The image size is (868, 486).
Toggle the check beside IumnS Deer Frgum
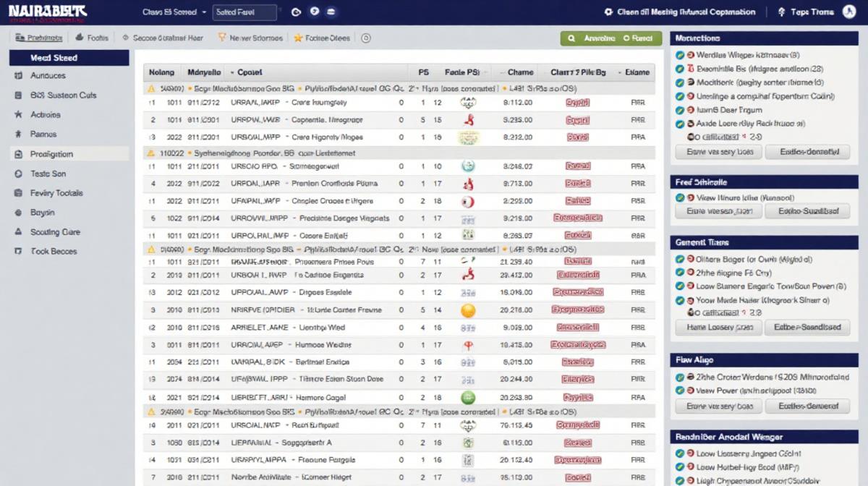(679, 110)
